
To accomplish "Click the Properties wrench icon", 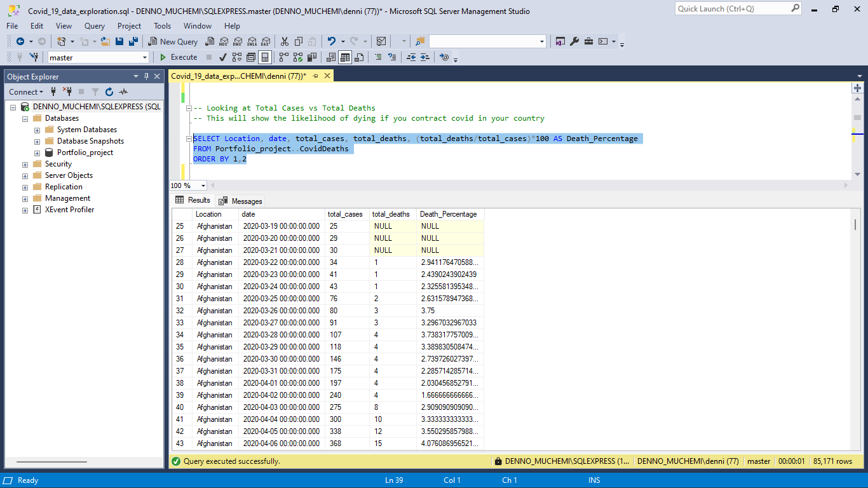I will (x=574, y=41).
